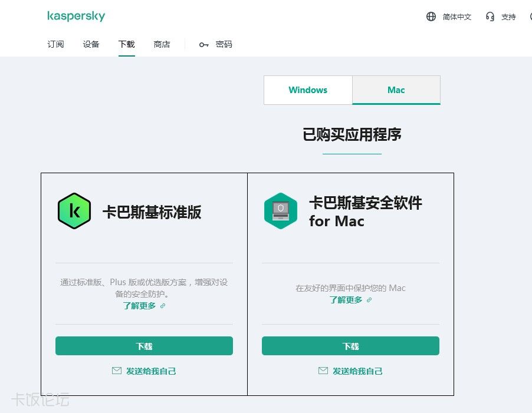Click the green 卡巴斯基标准版 hexagon icon
Viewport: 532px width, 413px height.
coord(74,211)
